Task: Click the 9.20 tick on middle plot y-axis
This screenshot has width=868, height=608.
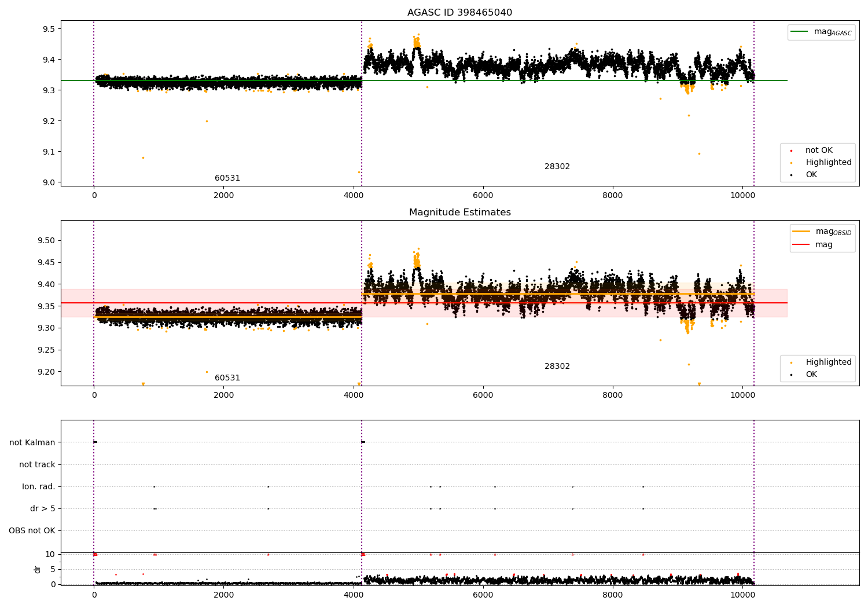Action: (x=46, y=372)
